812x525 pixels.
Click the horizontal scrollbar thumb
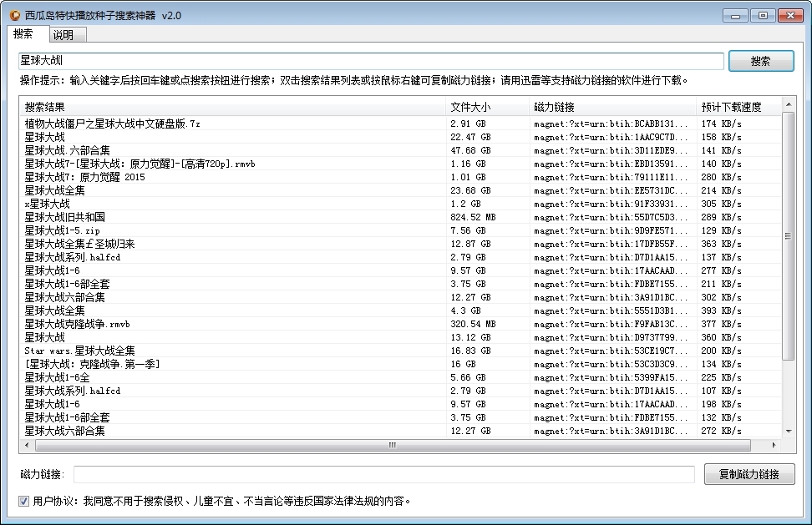coord(393,445)
